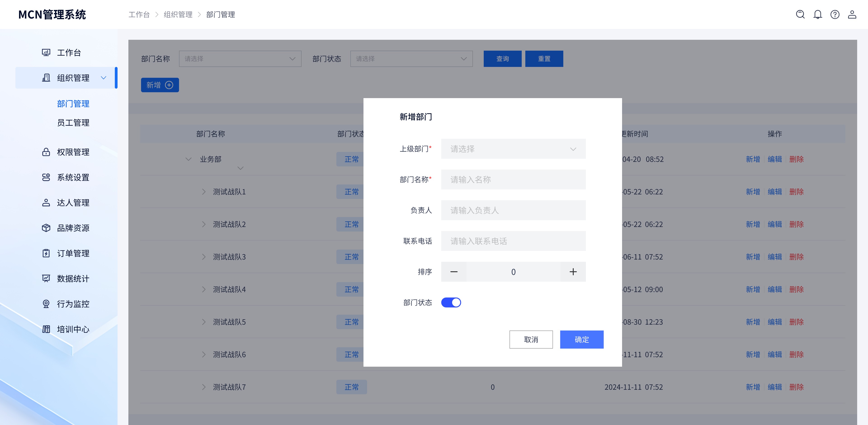Open the 订单管理 order icon
Image resolution: width=868 pixels, height=425 pixels.
tap(46, 253)
